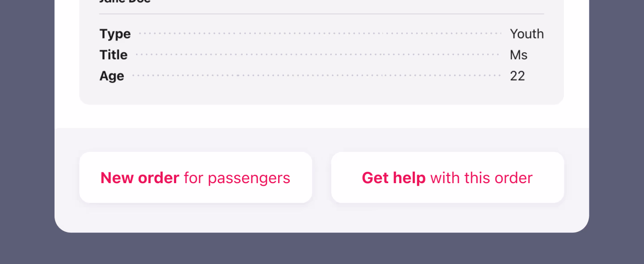644x264 pixels.
Task: Select the Title field label
Action: click(113, 55)
